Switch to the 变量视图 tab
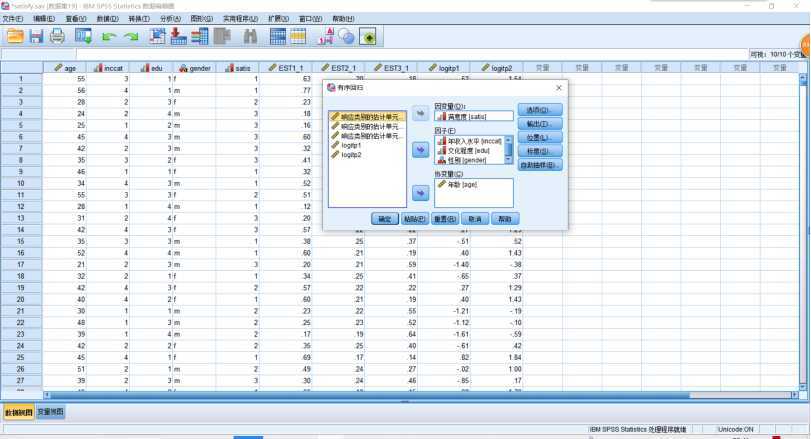This screenshot has height=439, width=811. tap(50, 412)
